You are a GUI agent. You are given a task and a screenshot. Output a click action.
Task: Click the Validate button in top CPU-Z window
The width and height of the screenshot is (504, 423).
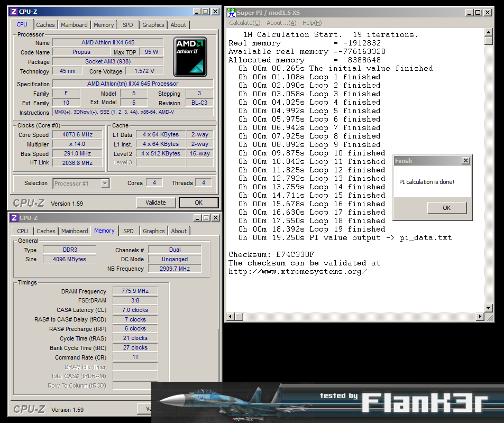coord(156,203)
